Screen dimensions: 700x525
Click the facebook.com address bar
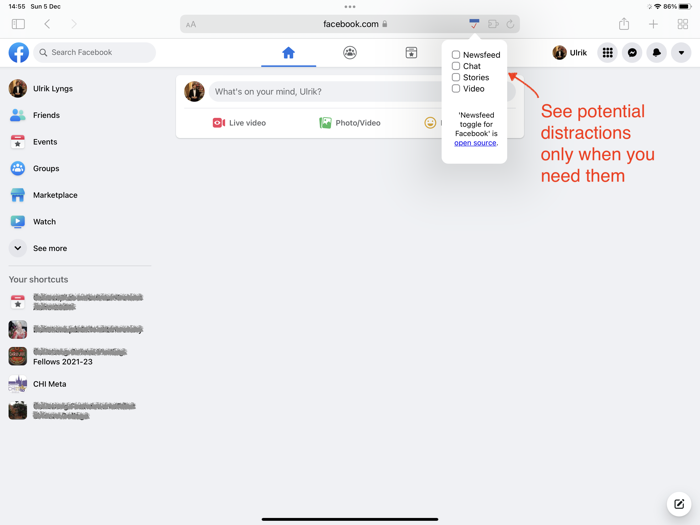(x=350, y=24)
